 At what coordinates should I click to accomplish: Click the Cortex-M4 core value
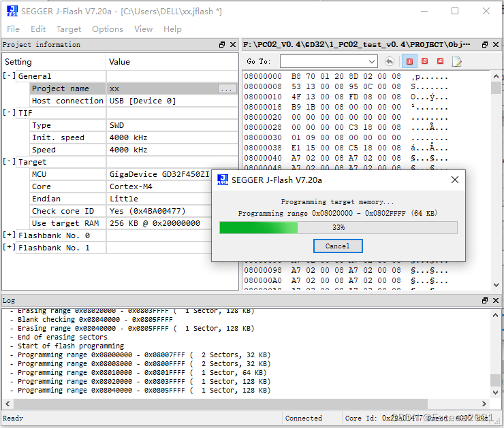131,186
